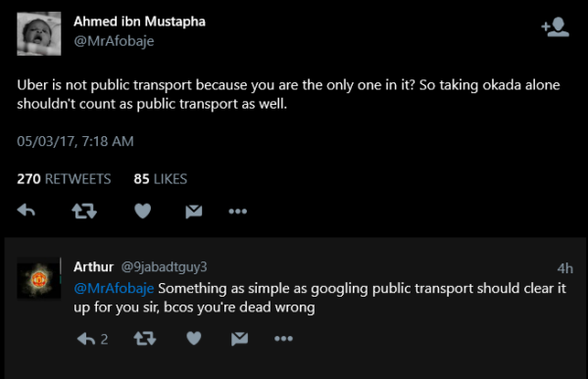
Task: Reply to the main Uber tweet
Action: (x=26, y=211)
